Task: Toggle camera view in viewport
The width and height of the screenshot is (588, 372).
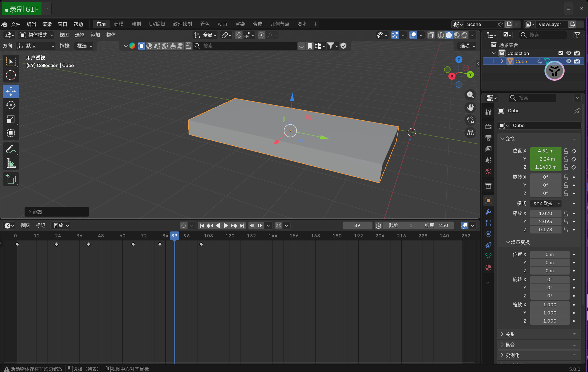Action: 471,120
